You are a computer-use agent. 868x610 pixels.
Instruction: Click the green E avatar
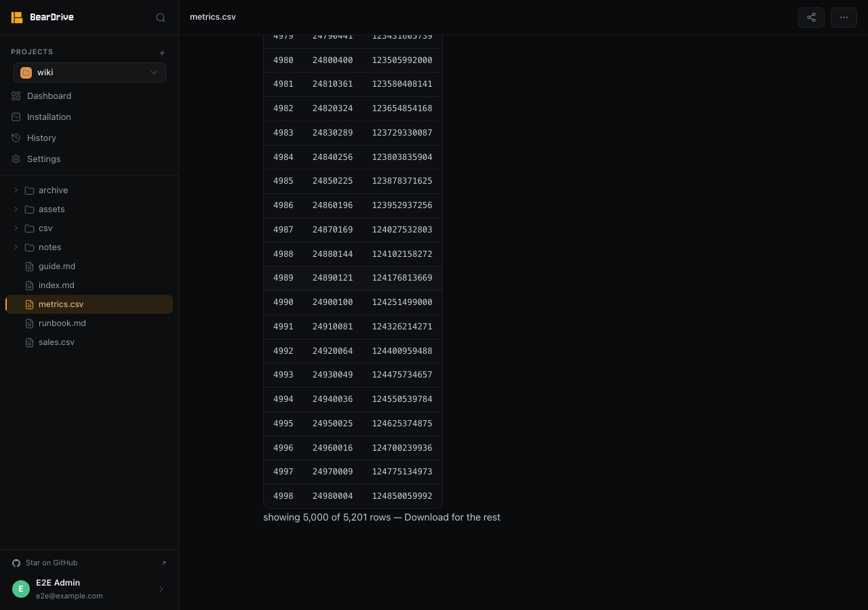21,589
